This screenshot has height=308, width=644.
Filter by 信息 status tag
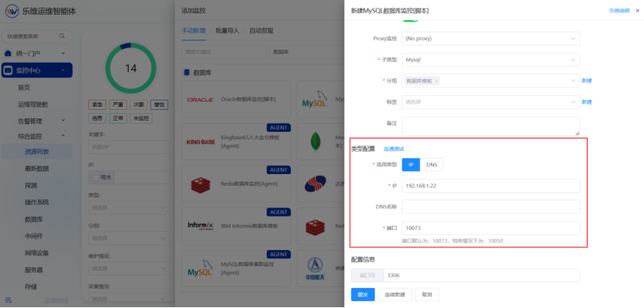point(97,118)
